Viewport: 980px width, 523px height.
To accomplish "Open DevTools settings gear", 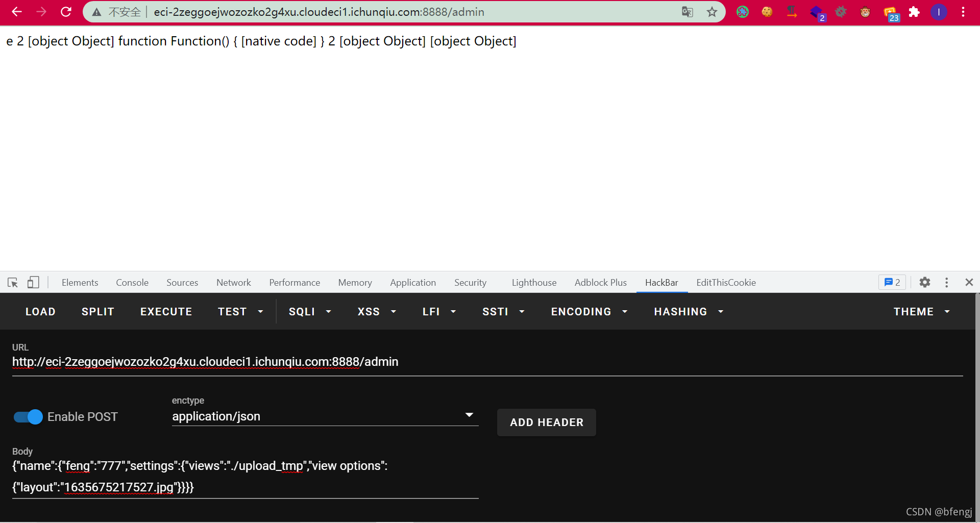I will [x=925, y=282].
